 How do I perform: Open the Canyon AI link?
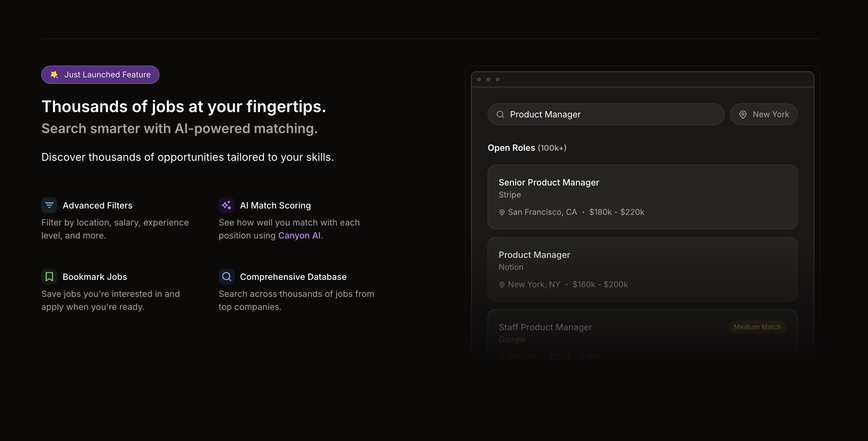click(299, 235)
